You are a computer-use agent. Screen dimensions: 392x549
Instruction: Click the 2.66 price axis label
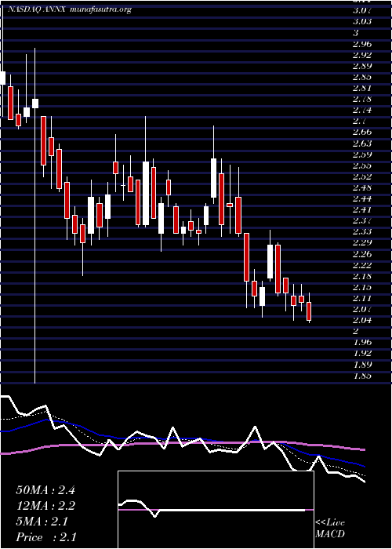tap(363, 133)
